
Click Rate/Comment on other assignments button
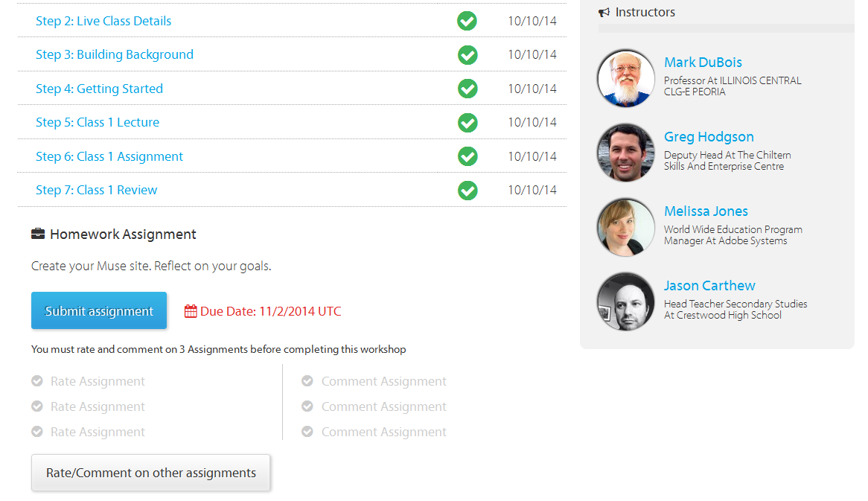pos(150,473)
